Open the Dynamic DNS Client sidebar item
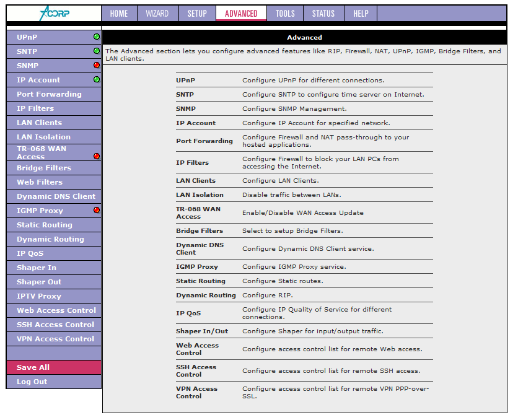 point(56,196)
